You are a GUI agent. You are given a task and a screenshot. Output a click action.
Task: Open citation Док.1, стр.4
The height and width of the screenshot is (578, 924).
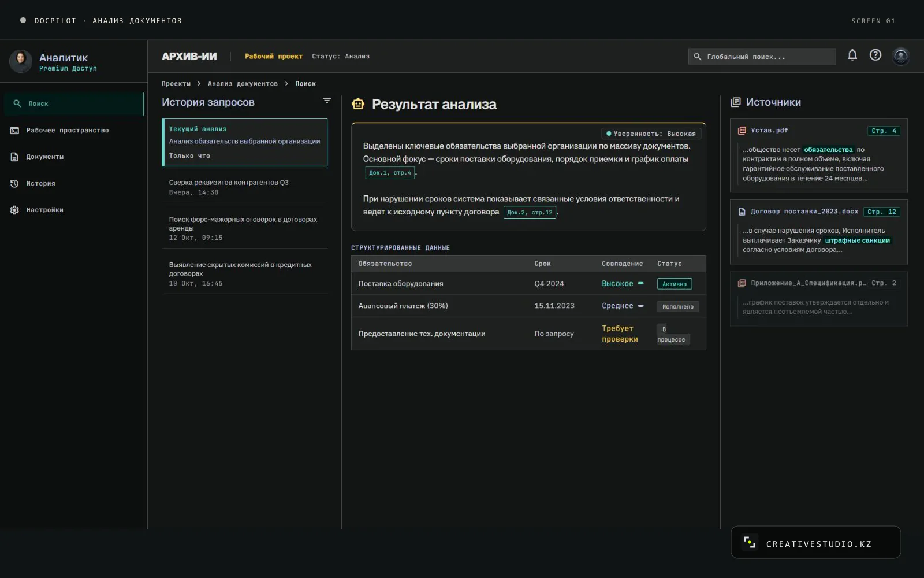pyautogui.click(x=390, y=173)
